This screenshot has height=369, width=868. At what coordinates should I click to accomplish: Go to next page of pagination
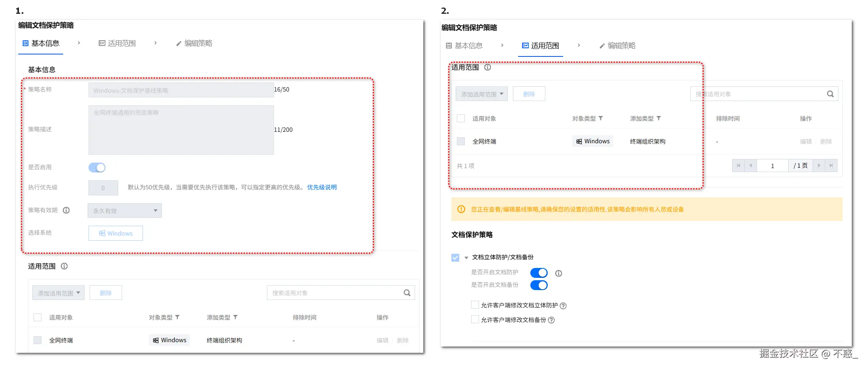click(x=819, y=166)
